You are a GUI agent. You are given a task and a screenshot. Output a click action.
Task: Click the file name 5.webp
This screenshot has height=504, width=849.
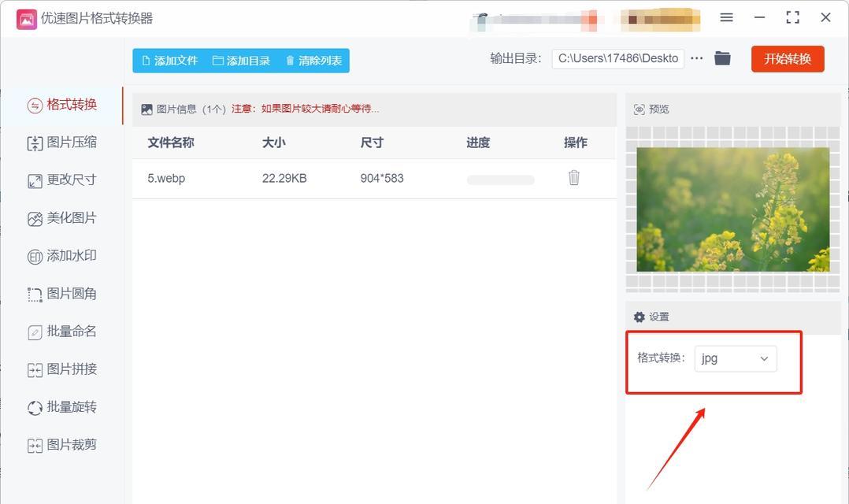166,178
